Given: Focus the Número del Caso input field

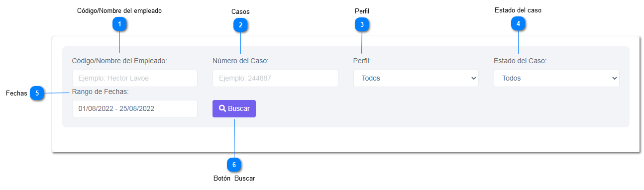Looking at the screenshot, I should 275,78.
